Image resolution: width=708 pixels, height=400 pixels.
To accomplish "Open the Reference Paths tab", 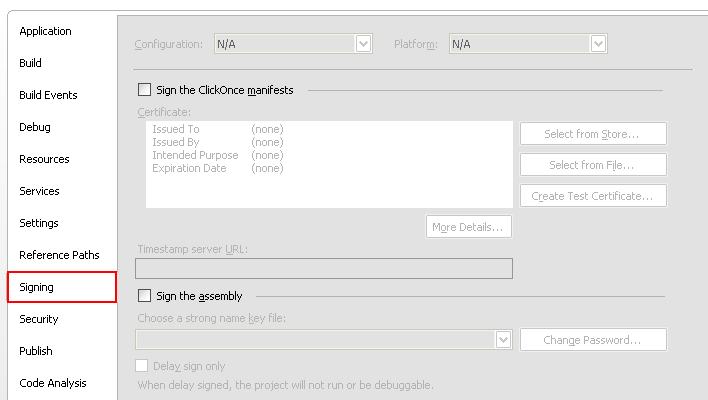I will pyautogui.click(x=59, y=255).
